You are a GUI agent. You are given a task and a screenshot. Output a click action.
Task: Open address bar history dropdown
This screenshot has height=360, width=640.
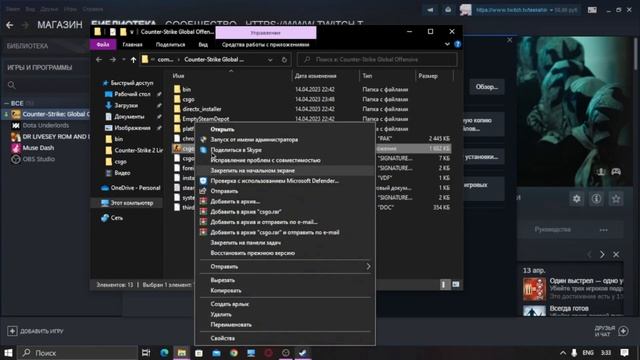(270, 60)
